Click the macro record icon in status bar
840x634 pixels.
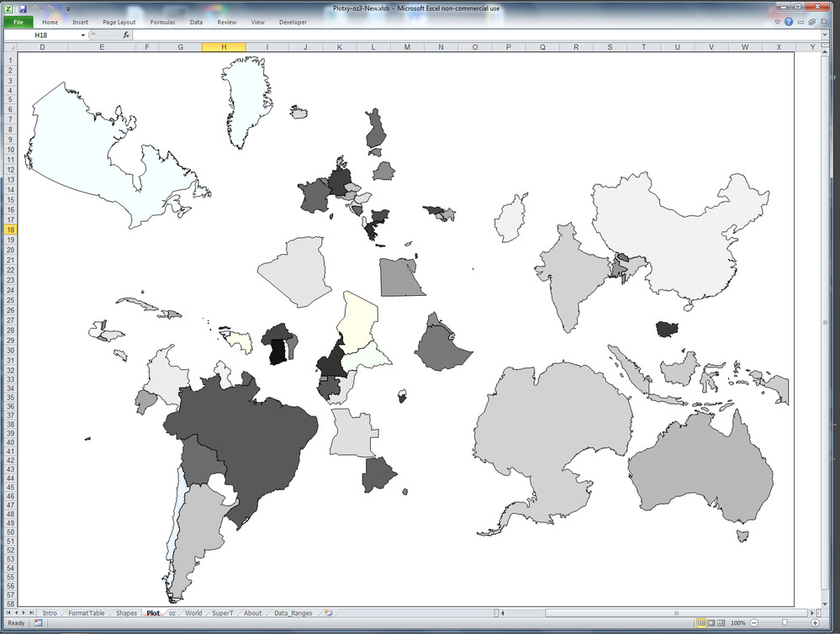(38, 623)
